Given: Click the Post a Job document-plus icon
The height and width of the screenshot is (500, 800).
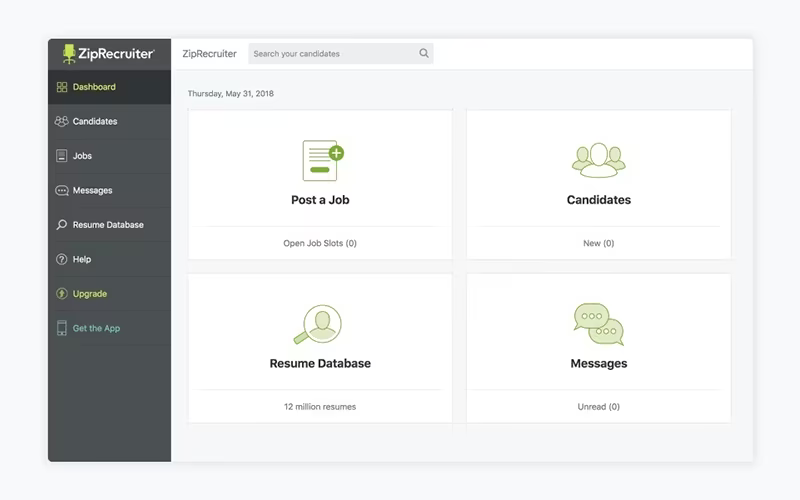Looking at the screenshot, I should click(x=323, y=160).
